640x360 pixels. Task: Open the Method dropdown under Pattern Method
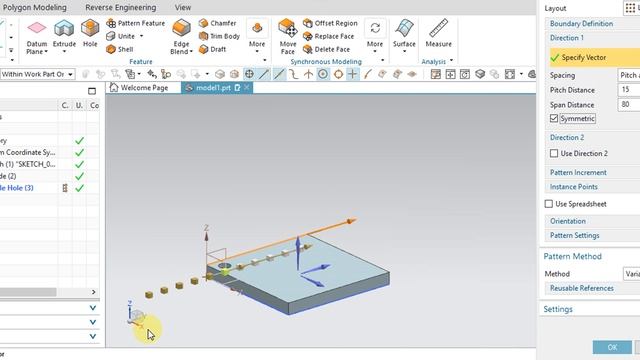pyautogui.click(x=631, y=274)
